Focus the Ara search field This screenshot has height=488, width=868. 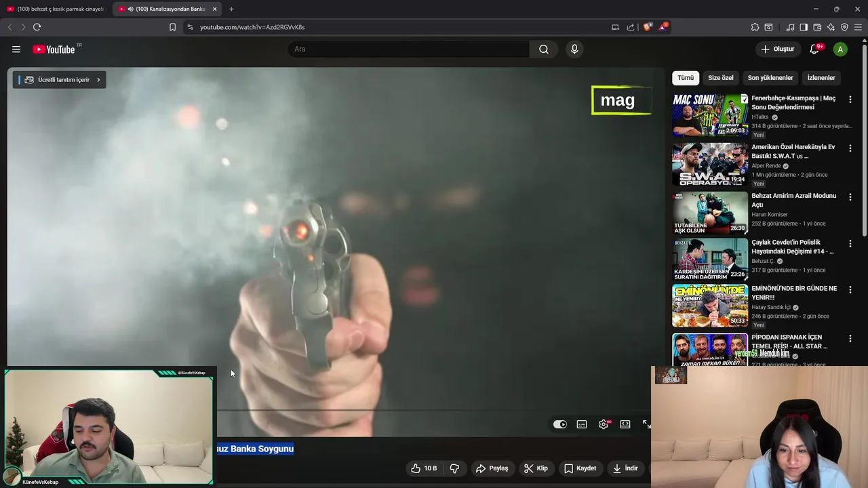point(409,49)
